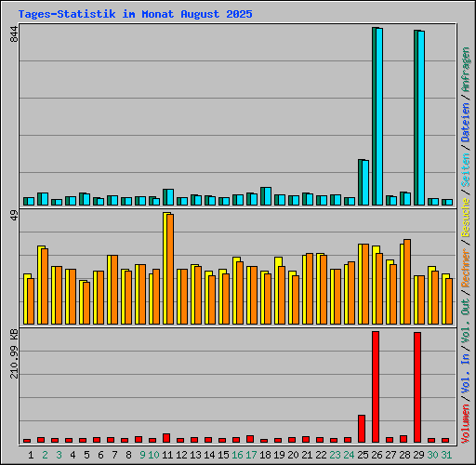Click day label '25' on the x-axis
The width and height of the screenshot is (476, 465).
tap(363, 455)
